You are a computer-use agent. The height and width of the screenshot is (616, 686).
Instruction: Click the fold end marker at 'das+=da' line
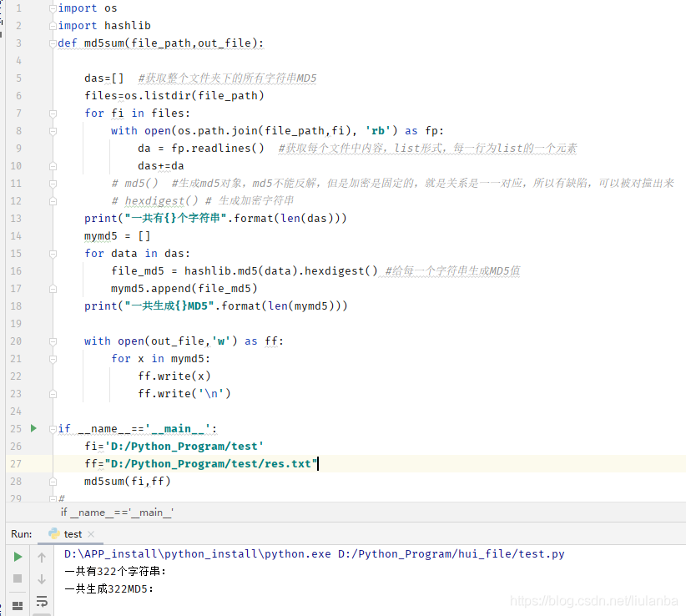point(53,166)
